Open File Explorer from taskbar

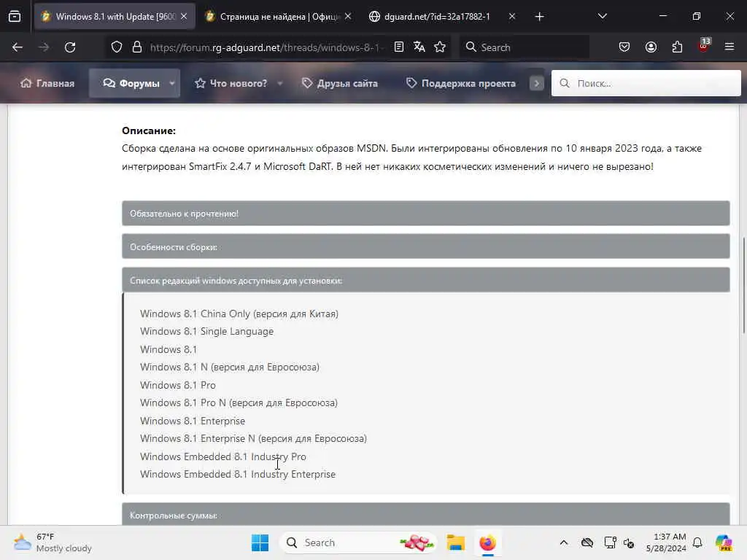pos(455,542)
